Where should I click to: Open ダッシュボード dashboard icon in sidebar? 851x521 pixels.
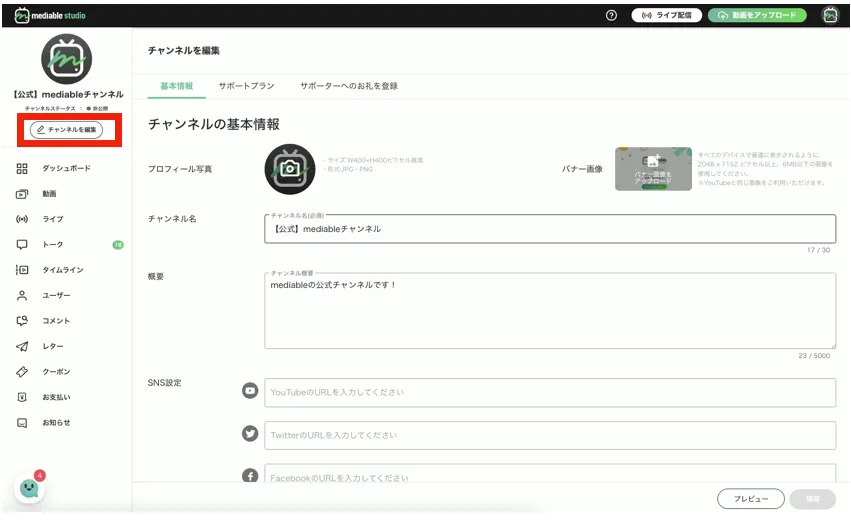tap(22, 168)
